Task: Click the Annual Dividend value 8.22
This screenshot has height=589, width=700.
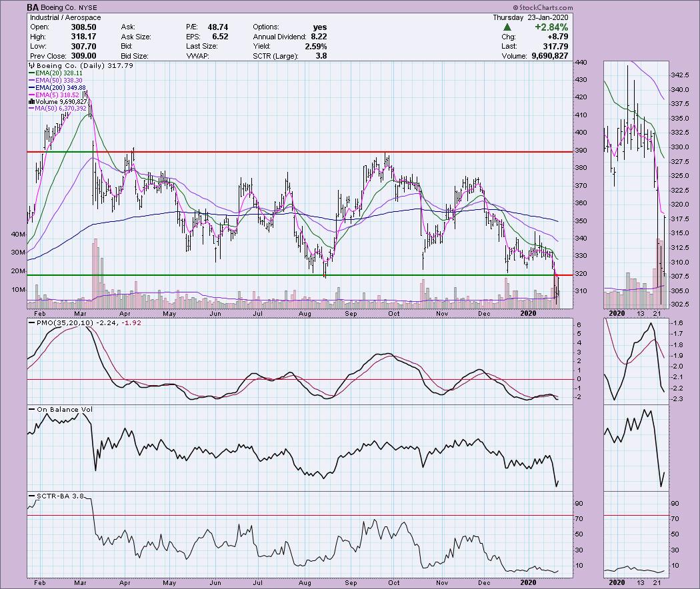Action: (319, 37)
